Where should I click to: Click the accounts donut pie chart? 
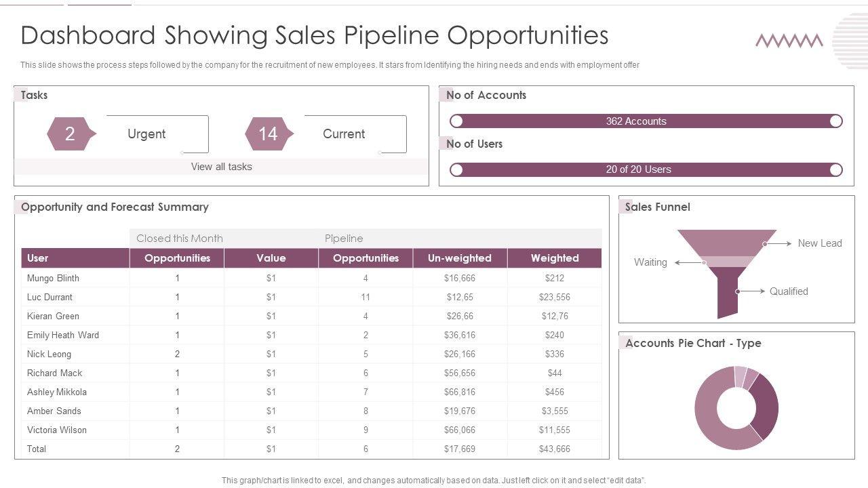(x=736, y=408)
